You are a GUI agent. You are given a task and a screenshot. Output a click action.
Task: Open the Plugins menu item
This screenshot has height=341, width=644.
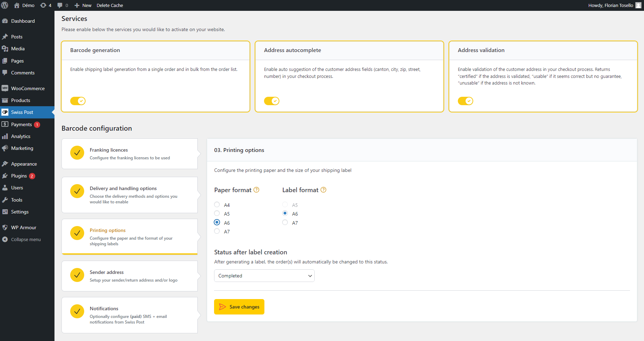[19, 176]
